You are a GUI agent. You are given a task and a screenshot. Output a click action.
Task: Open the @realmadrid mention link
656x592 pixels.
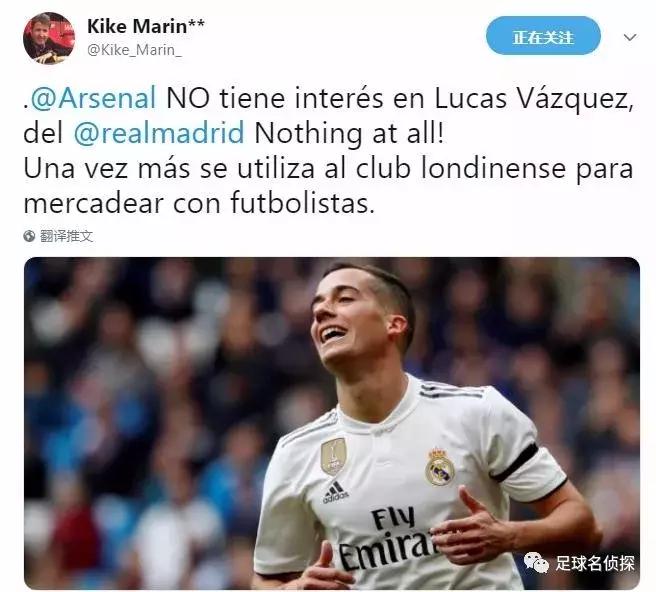[x=159, y=133]
